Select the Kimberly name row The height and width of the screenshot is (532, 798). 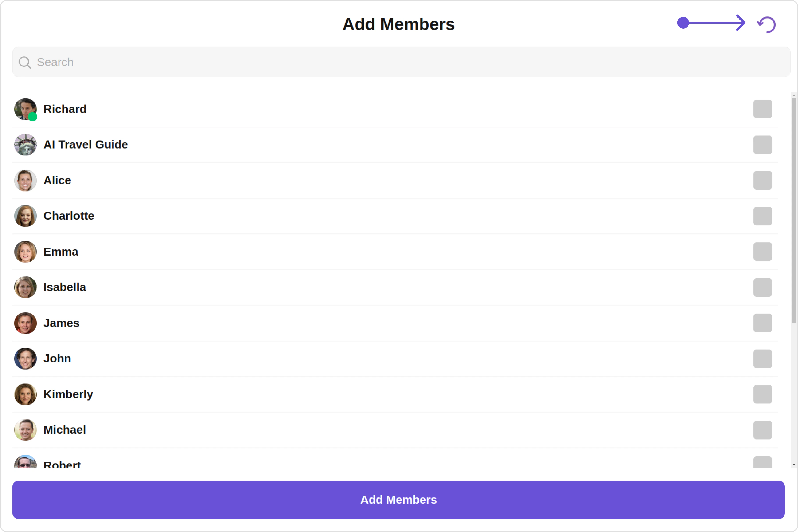pos(68,394)
